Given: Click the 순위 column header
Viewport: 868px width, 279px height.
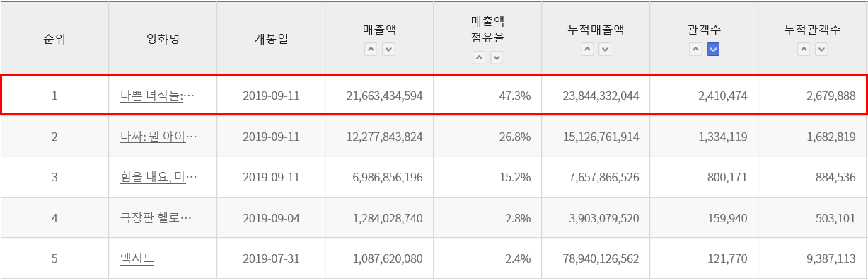Looking at the screenshot, I should [x=54, y=38].
